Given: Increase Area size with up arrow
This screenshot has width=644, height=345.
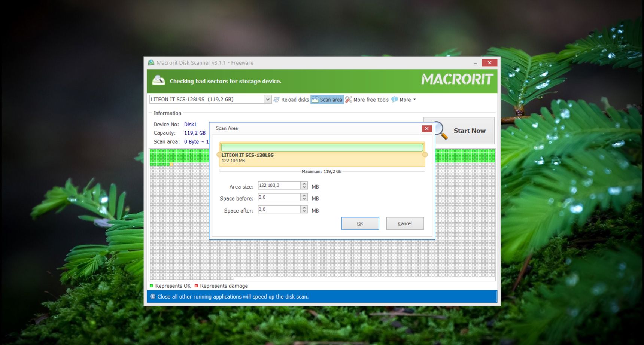Looking at the screenshot, I should tap(304, 184).
